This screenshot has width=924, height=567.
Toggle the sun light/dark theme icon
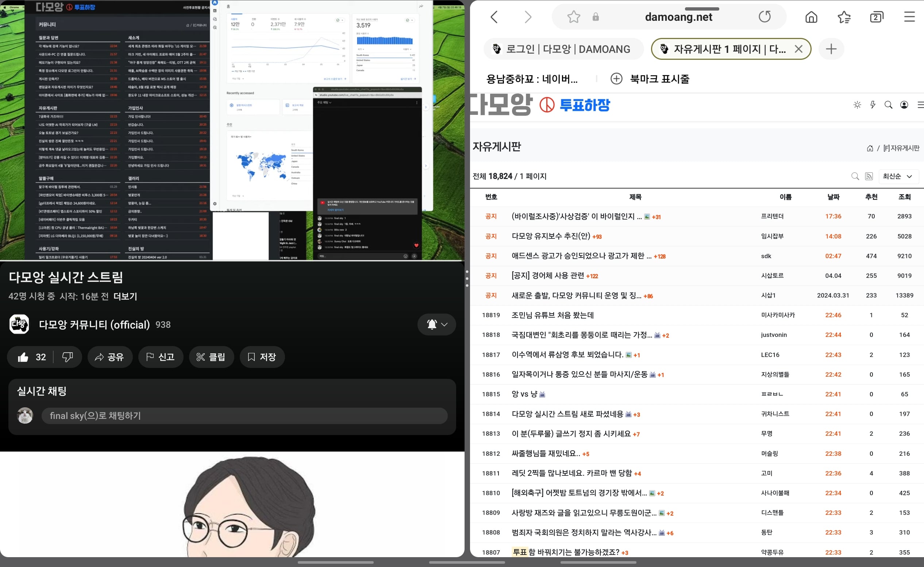click(x=857, y=105)
